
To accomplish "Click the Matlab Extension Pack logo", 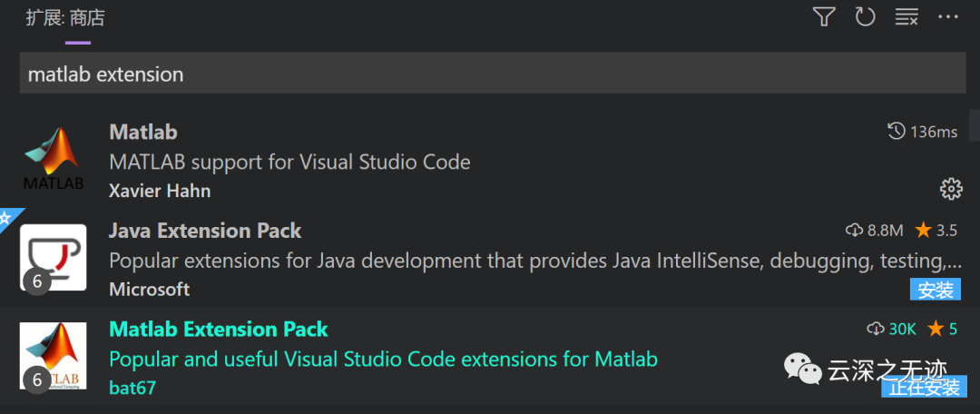I will pyautogui.click(x=54, y=355).
